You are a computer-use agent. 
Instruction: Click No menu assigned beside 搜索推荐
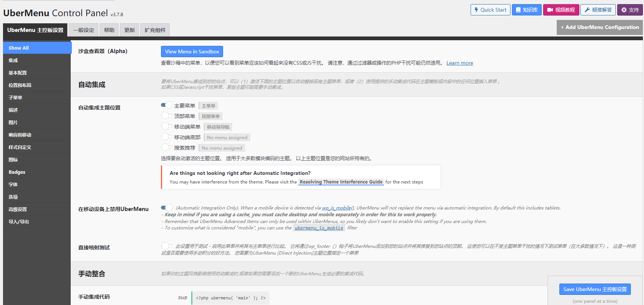(222, 148)
